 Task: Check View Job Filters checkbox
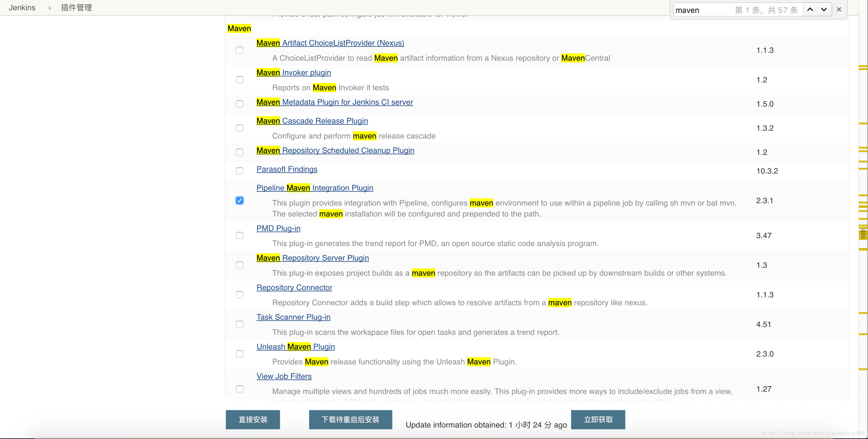tap(240, 389)
